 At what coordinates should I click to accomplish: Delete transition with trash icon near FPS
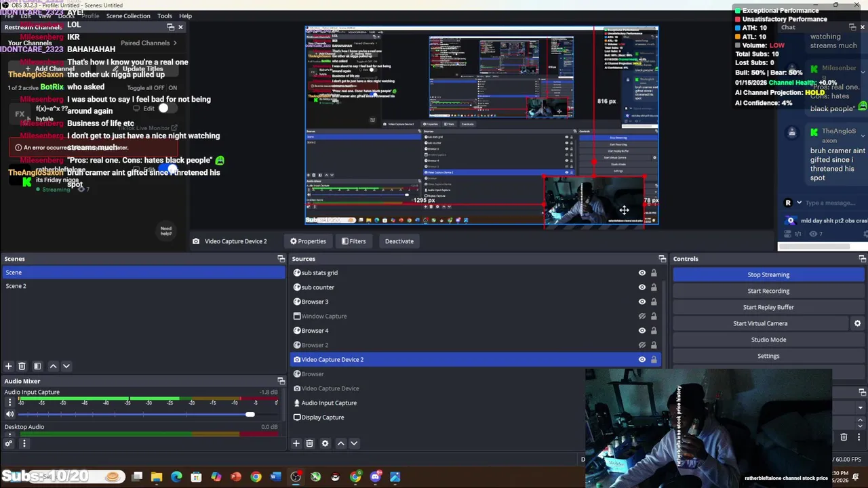pos(844,438)
